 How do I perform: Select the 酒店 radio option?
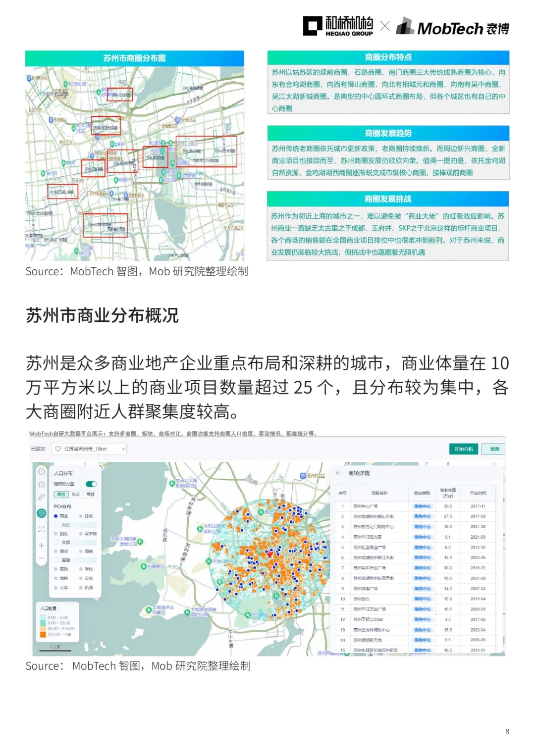tap(81, 552)
